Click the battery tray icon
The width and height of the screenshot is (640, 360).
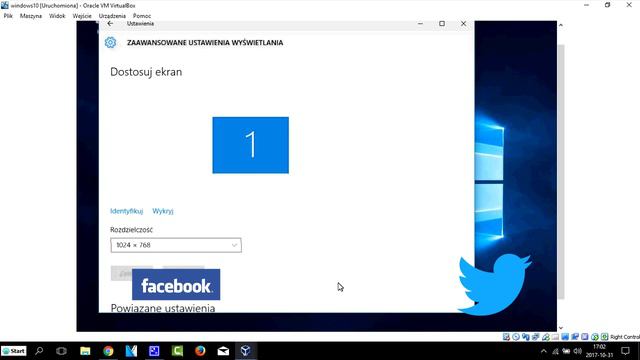point(566,351)
